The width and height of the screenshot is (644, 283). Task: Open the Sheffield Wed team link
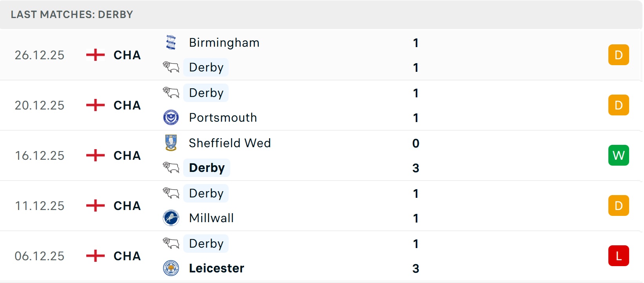(229, 143)
